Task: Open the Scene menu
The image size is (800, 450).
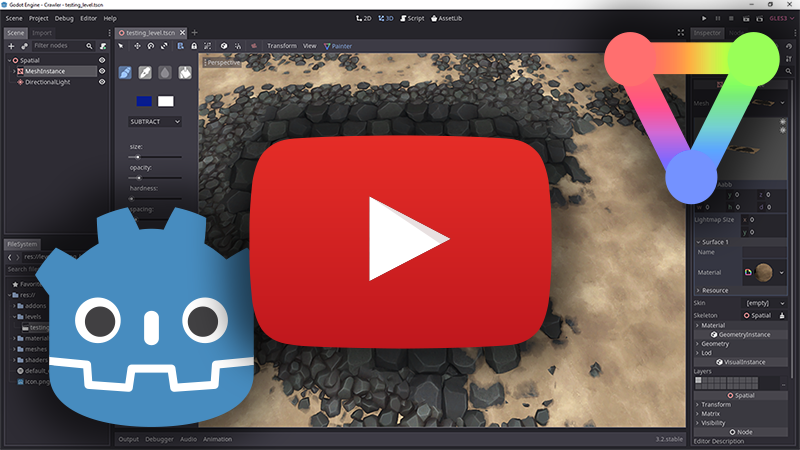Action: [14, 18]
